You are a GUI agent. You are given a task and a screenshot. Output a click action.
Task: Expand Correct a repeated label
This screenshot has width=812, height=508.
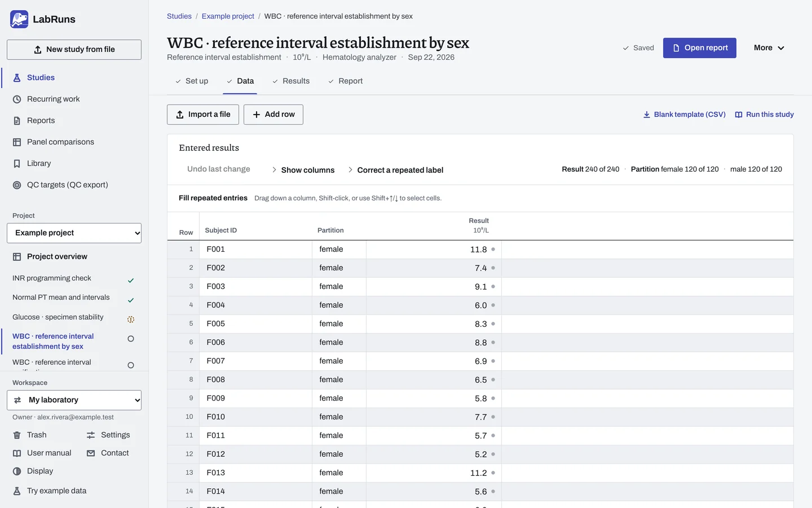tap(395, 170)
